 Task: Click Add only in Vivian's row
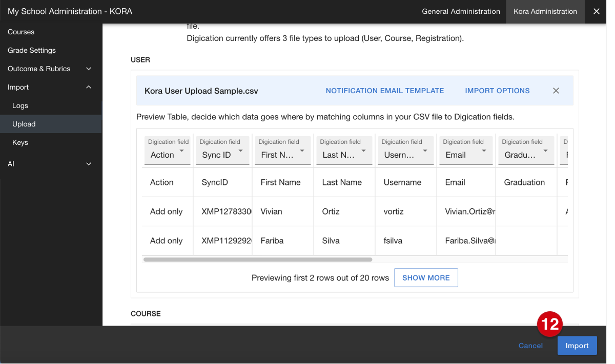point(168,211)
